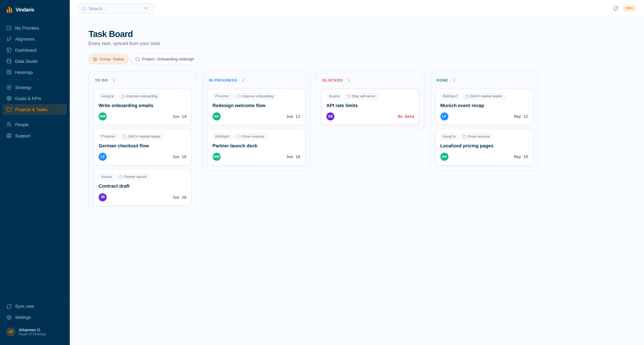Open the Localized pricing pages task
This screenshot has height=345, width=644.
(x=484, y=147)
